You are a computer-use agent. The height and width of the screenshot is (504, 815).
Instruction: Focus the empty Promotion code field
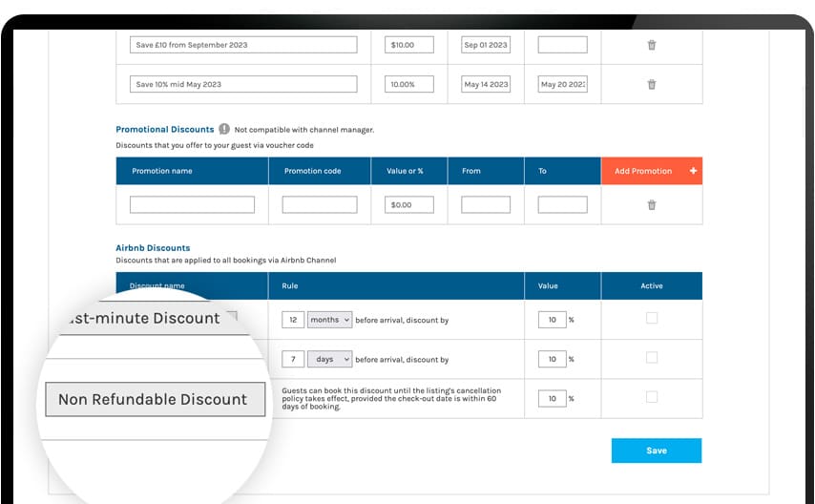click(320, 204)
